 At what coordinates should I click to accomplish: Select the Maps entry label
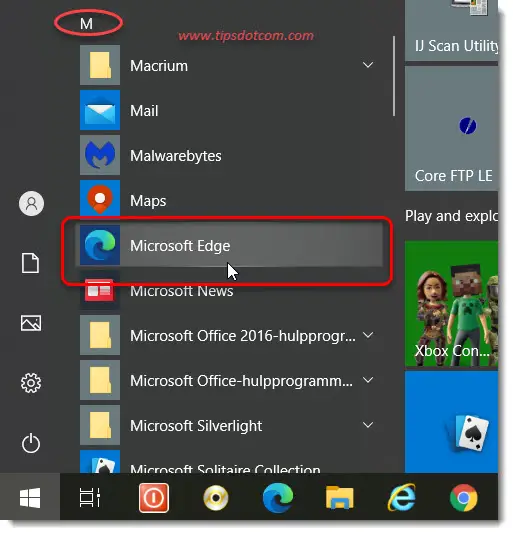coord(148,201)
